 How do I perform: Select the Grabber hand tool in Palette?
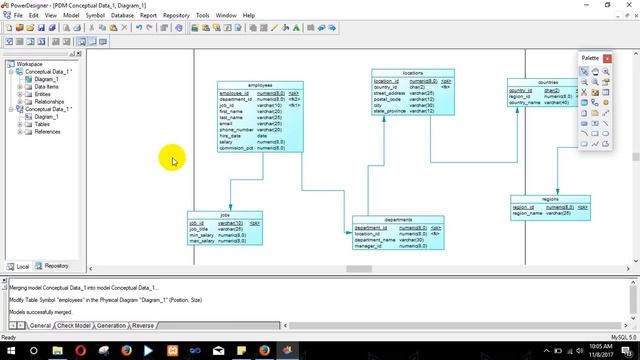click(595, 71)
